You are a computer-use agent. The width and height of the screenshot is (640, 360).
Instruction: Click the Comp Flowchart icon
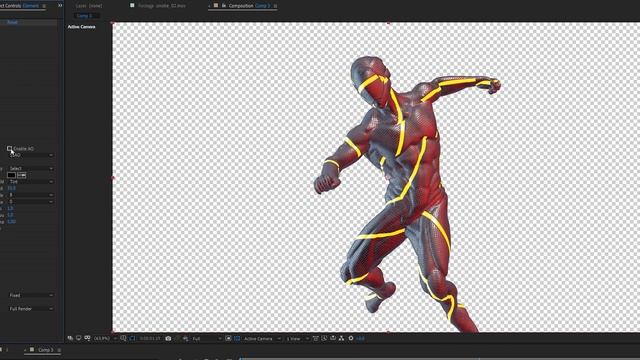341,338
